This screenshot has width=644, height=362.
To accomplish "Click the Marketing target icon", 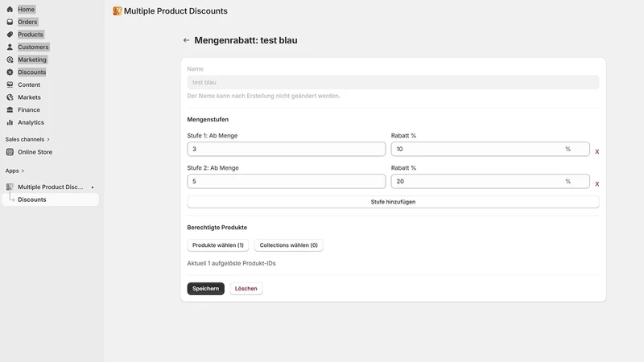I will tap(10, 60).
